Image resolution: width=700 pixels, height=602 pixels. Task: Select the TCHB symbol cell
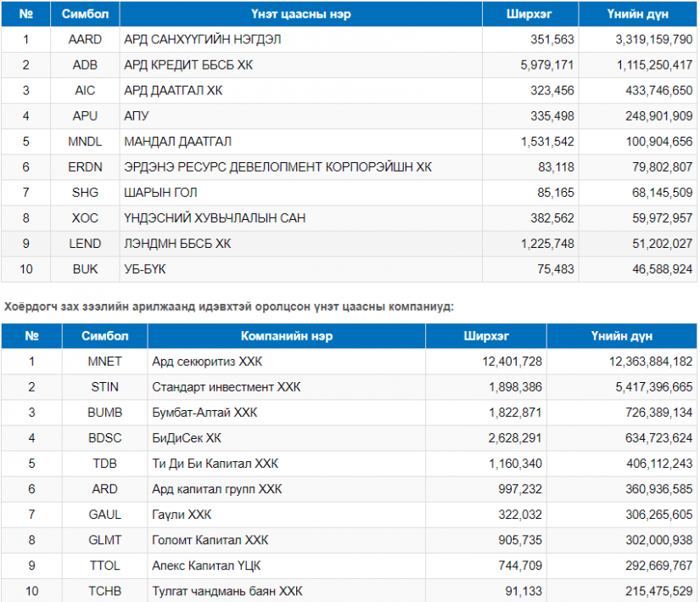(x=105, y=590)
